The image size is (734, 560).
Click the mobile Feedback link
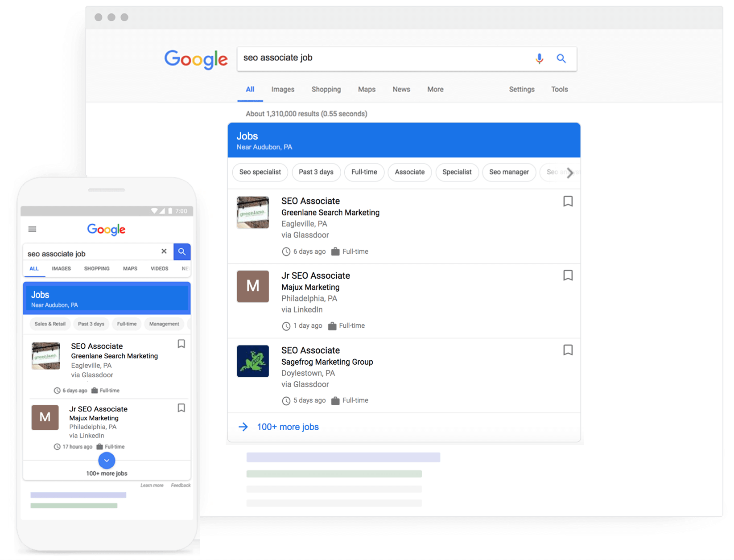coord(181,485)
